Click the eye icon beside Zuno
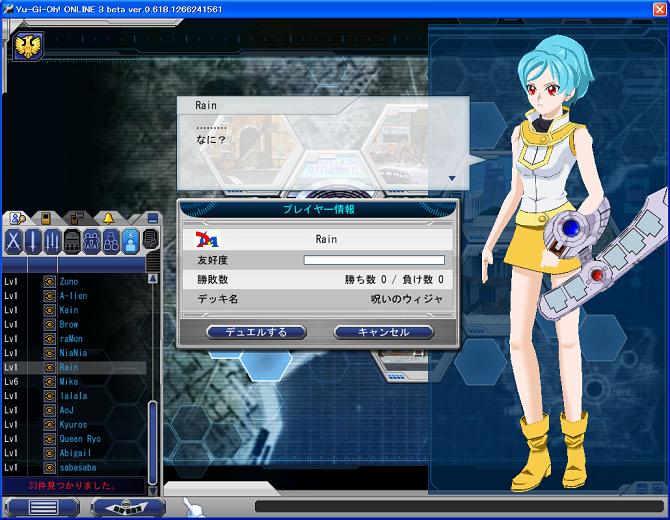The image size is (670, 520). [x=50, y=281]
